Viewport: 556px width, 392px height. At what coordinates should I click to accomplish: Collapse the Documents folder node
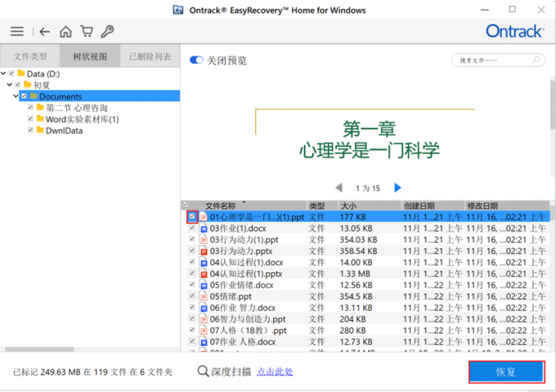[16, 96]
